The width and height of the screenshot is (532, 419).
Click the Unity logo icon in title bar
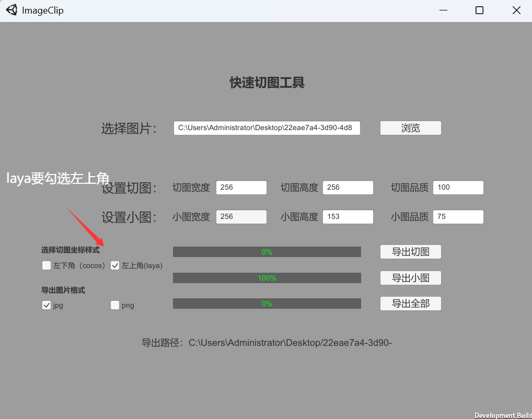11,10
